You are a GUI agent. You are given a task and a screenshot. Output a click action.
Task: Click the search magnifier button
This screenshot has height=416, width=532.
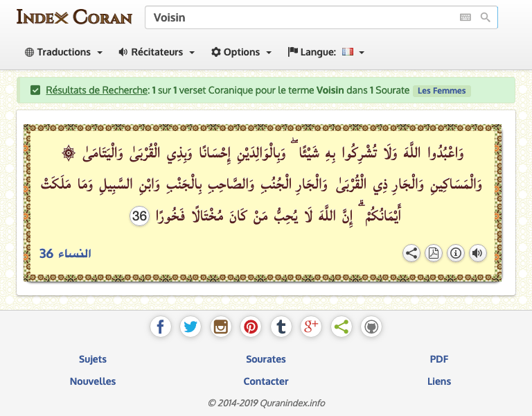[486, 17]
